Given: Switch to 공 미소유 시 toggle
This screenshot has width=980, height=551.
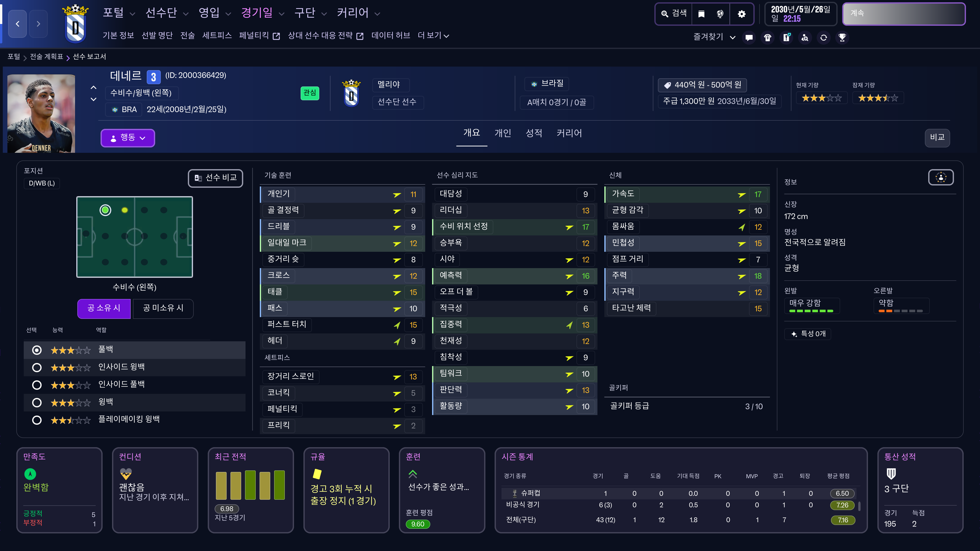Looking at the screenshot, I should coord(163,308).
